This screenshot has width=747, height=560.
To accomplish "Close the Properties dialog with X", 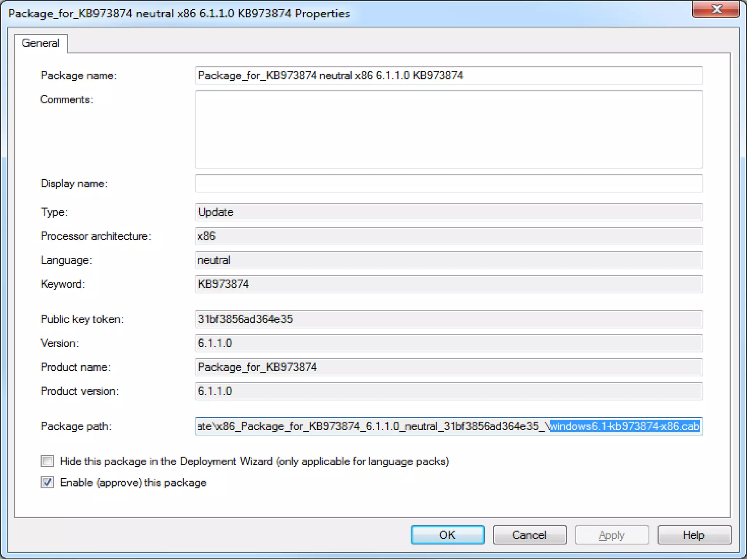I will pos(716,9).
